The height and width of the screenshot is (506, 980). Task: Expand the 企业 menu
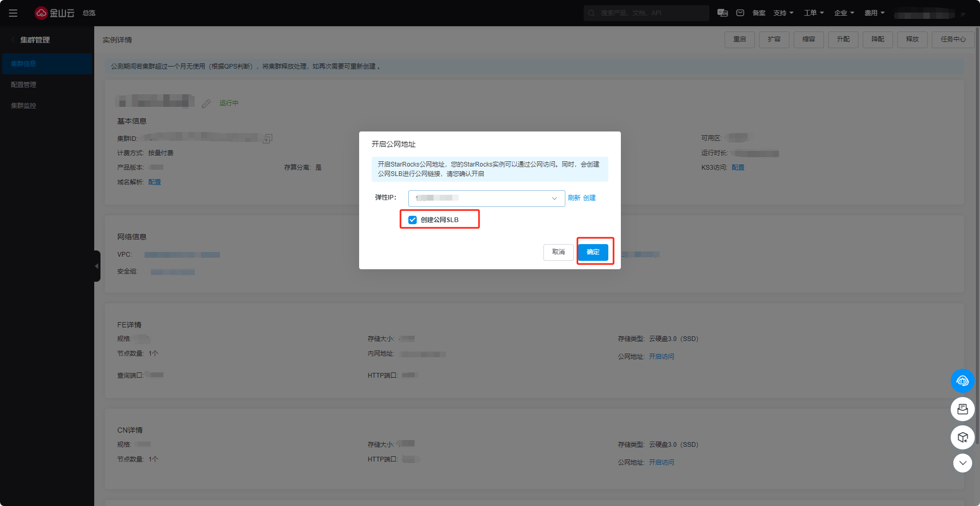tap(844, 13)
